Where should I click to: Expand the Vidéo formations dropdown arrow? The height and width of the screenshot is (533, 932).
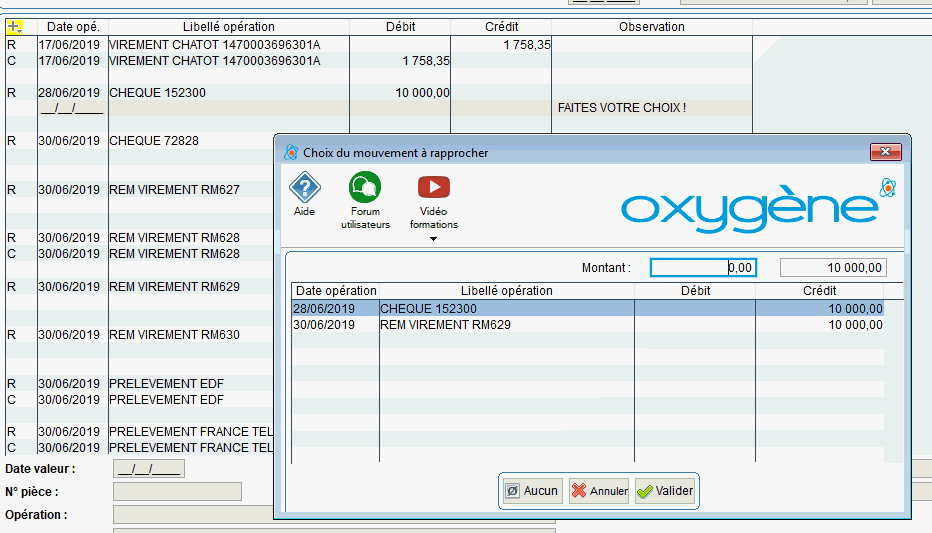[x=433, y=239]
